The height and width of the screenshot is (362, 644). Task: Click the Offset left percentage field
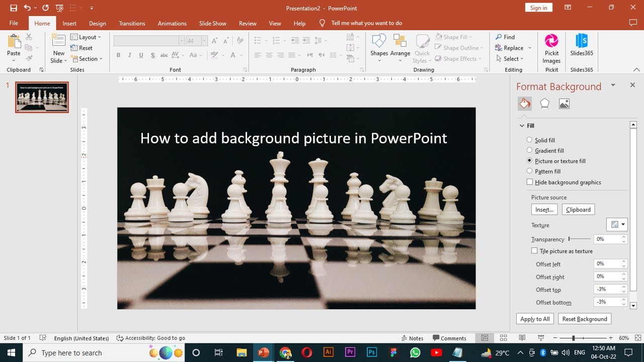pyautogui.click(x=607, y=263)
